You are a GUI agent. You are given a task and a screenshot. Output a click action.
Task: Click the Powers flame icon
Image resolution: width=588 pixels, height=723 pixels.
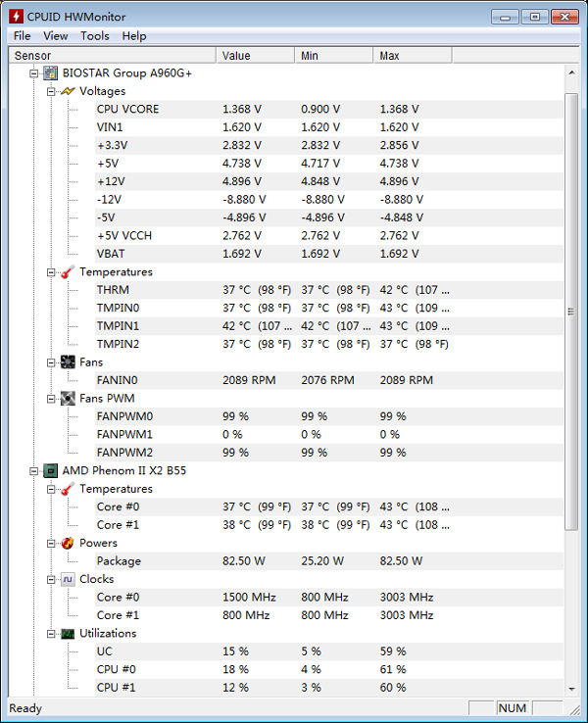(x=68, y=543)
